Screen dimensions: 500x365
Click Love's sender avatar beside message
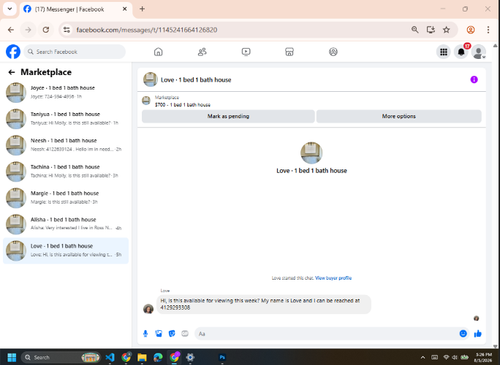tap(148, 309)
